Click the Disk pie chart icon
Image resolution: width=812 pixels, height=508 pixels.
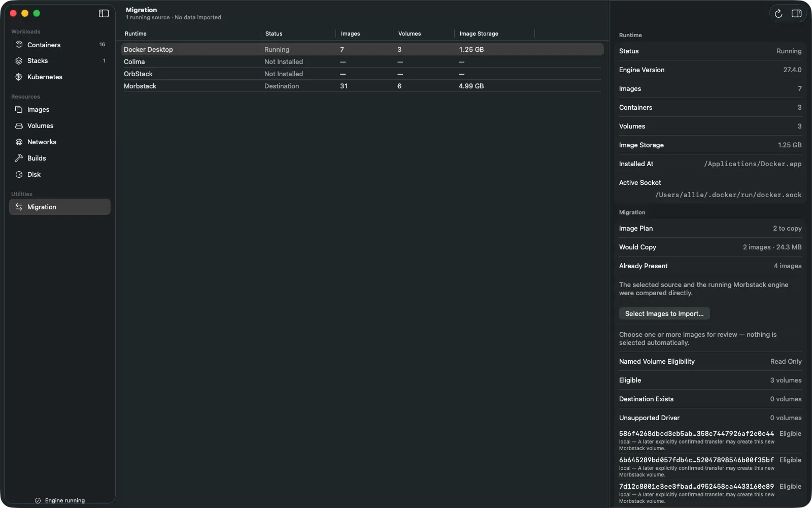pos(19,175)
